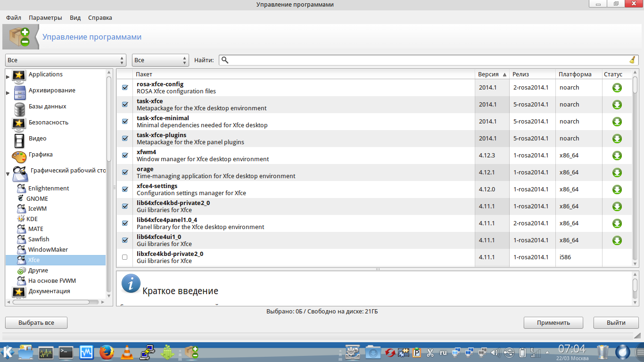This screenshot has height=362, width=644.
Task: Click the description panel vertical scrollbar
Action: click(x=635, y=285)
